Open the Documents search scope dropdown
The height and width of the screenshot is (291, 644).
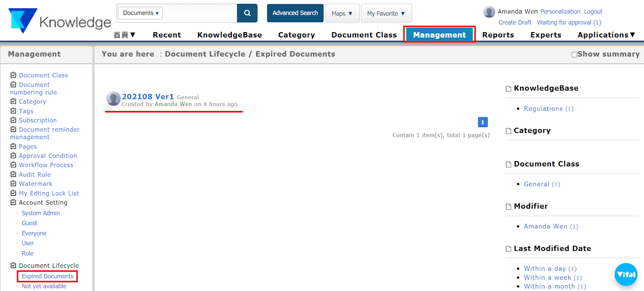140,13
